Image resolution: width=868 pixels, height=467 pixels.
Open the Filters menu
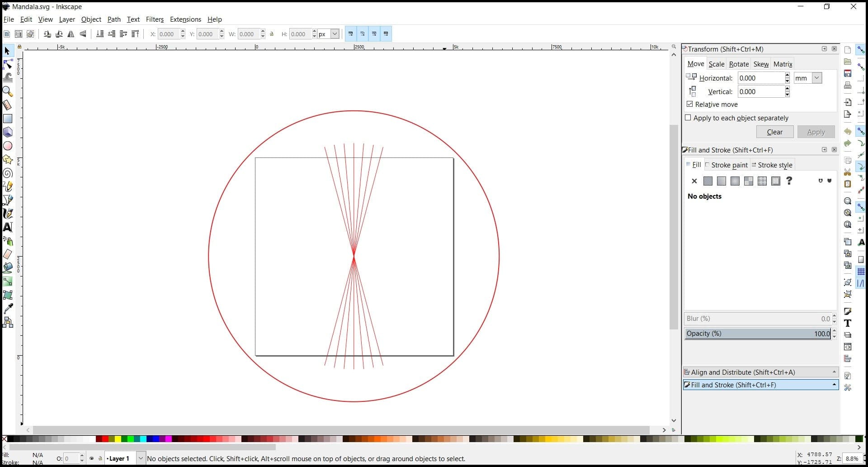click(155, 19)
